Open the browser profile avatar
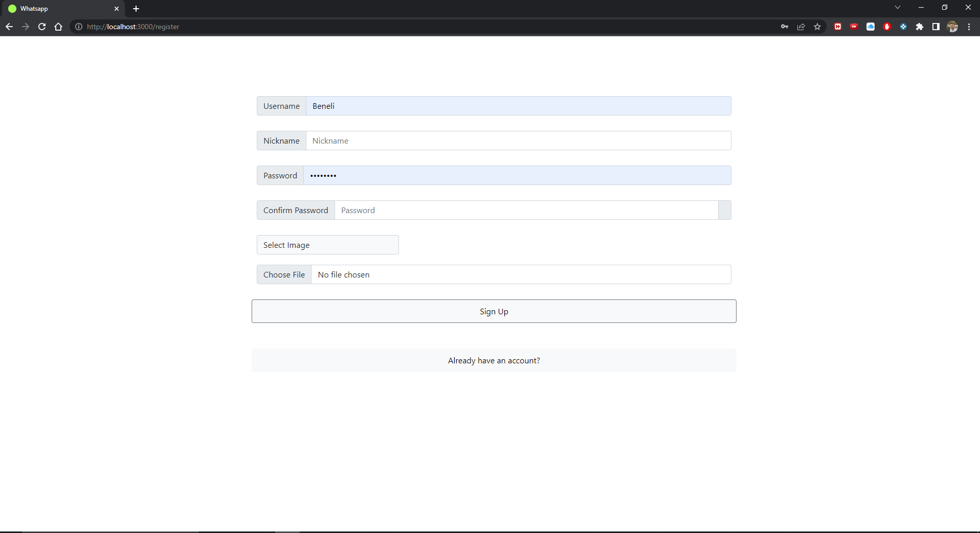980x533 pixels. point(952,27)
